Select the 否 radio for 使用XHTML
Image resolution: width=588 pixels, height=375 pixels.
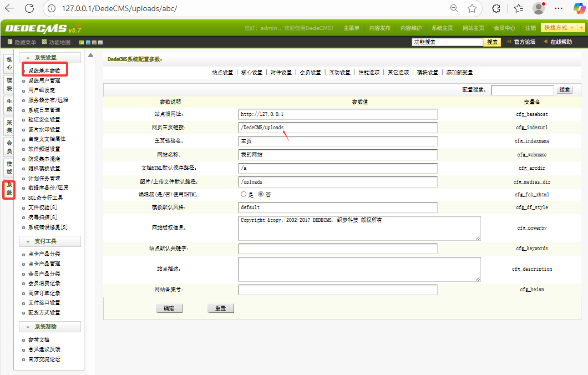pyautogui.click(x=261, y=194)
